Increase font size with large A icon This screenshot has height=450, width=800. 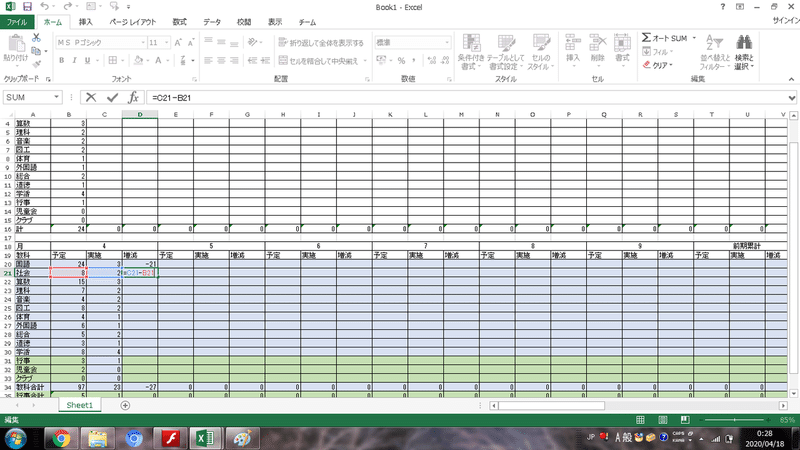tap(178, 42)
